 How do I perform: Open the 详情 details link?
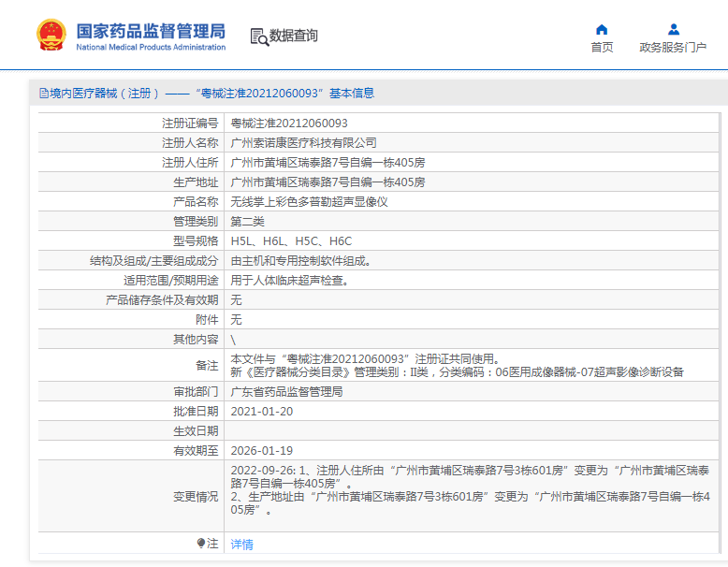241,544
